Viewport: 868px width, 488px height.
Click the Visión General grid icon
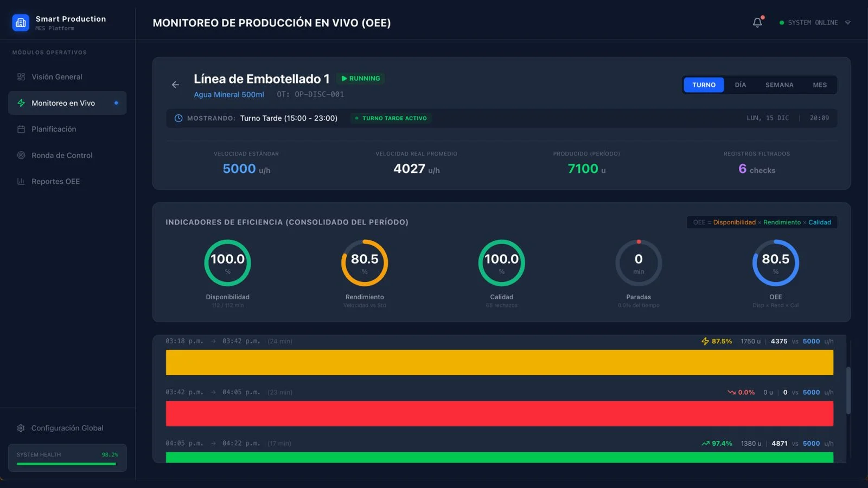[x=21, y=77]
